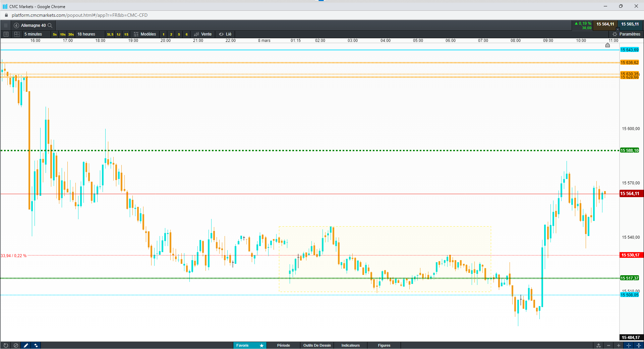Click the chart layout grid icon
The width and height of the screenshot is (644, 349).
pyautogui.click(x=17, y=34)
